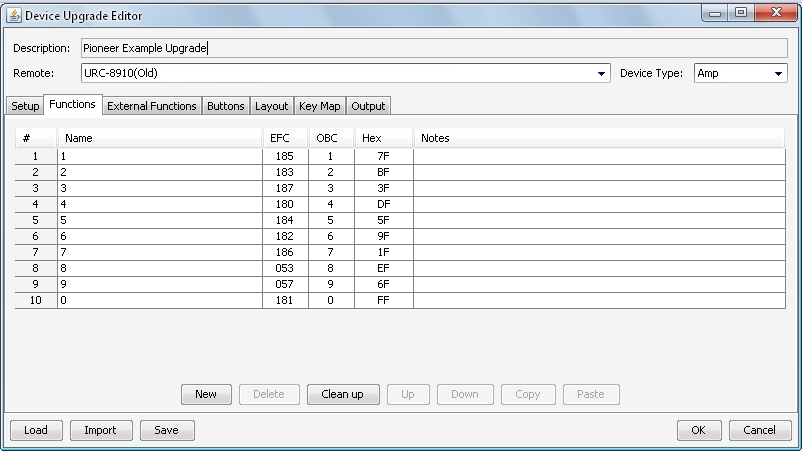Confirm with the OK button
802x451 pixels.
pos(699,430)
